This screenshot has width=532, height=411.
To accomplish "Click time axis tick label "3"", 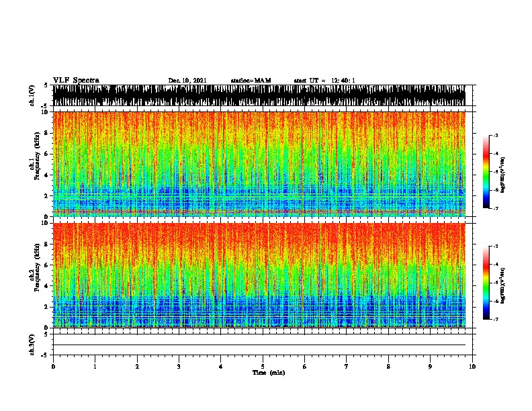I will point(179,367).
